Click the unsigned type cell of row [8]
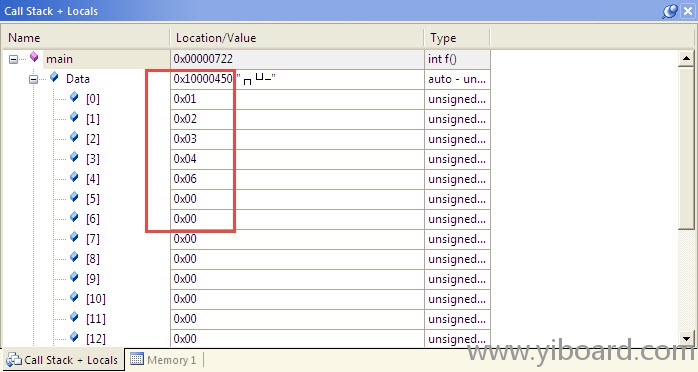This screenshot has width=698, height=372. pyautogui.click(x=457, y=259)
